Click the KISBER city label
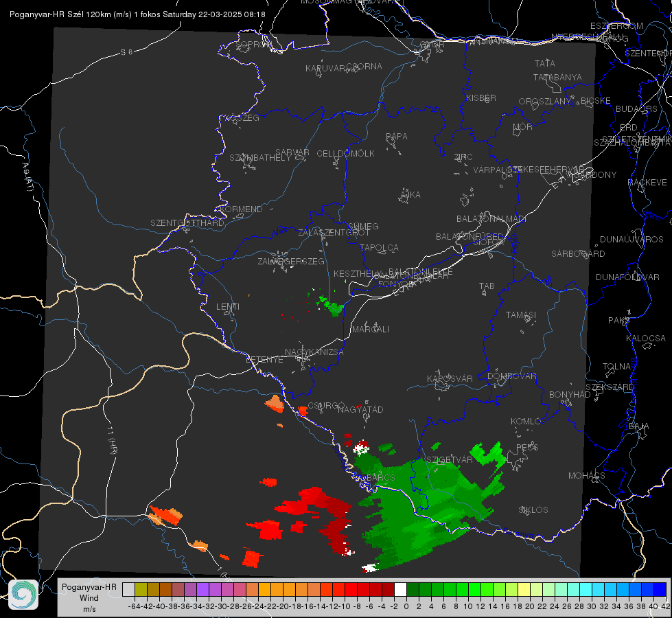Viewport: 672px width, 618px height. click(x=481, y=98)
